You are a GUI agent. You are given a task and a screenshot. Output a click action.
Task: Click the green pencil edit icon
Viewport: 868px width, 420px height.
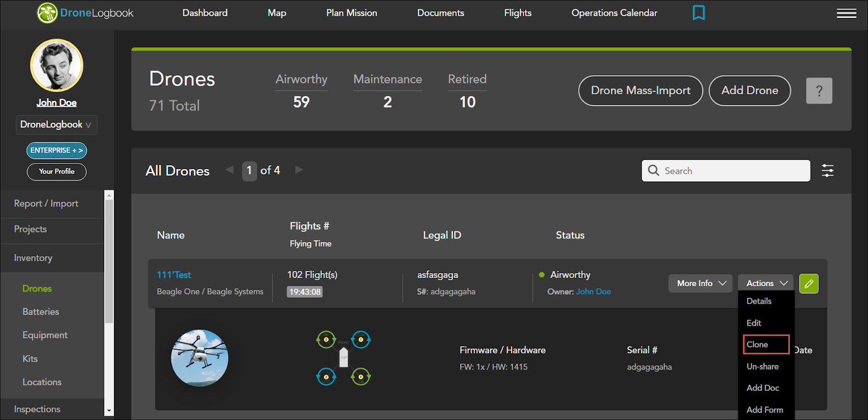pyautogui.click(x=809, y=283)
